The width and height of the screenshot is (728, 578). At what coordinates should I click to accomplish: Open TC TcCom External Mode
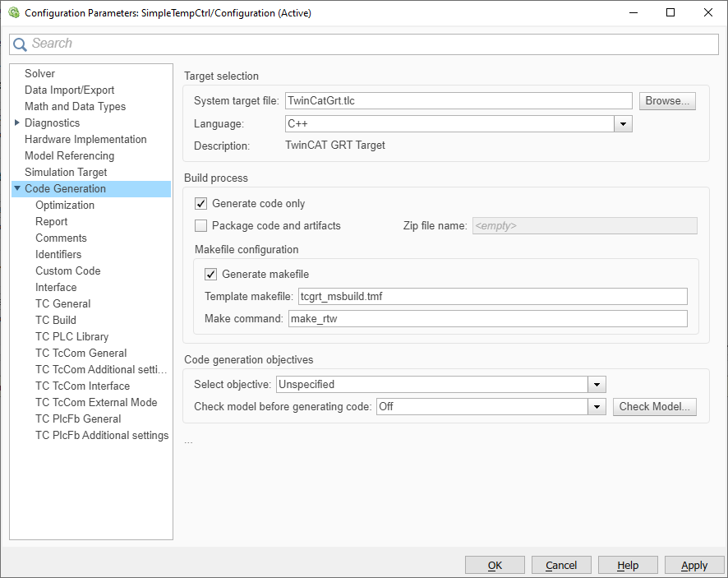pyautogui.click(x=96, y=402)
